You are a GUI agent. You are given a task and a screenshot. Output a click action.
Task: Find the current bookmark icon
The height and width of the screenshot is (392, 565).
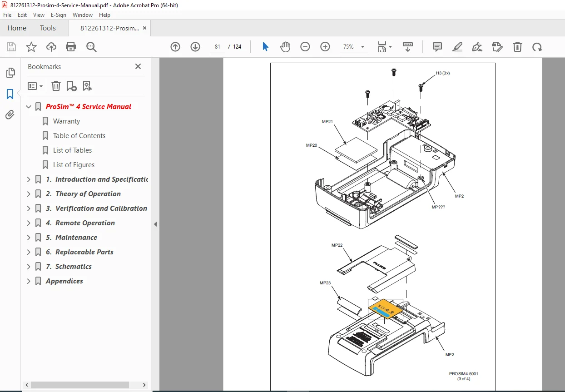click(x=87, y=86)
